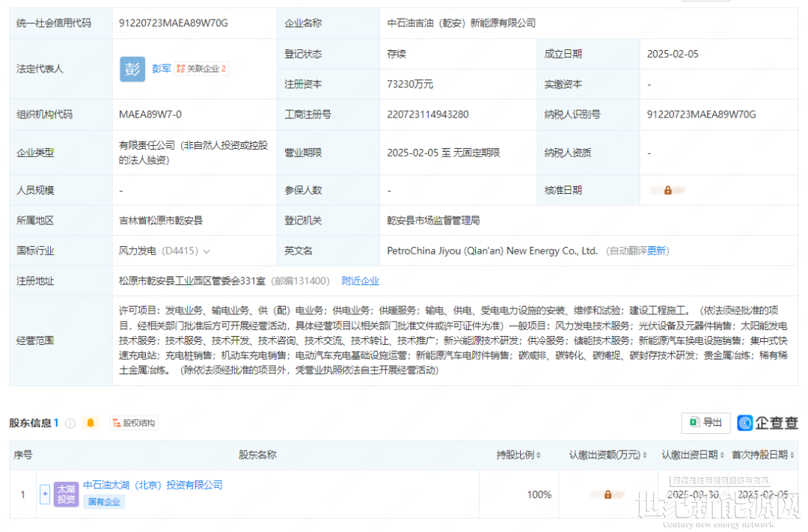
Task: Click the 组织机构代码 value MAEA89W7-0
Action: click(x=150, y=114)
